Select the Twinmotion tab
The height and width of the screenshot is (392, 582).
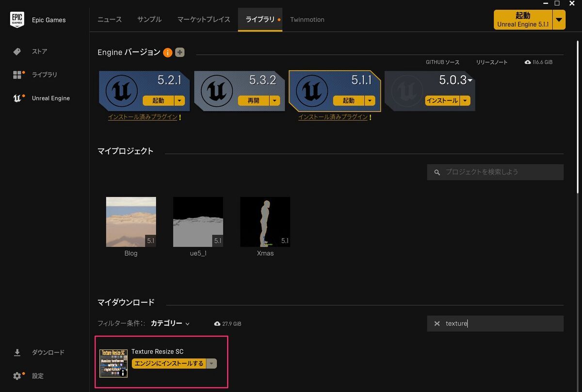(x=307, y=19)
